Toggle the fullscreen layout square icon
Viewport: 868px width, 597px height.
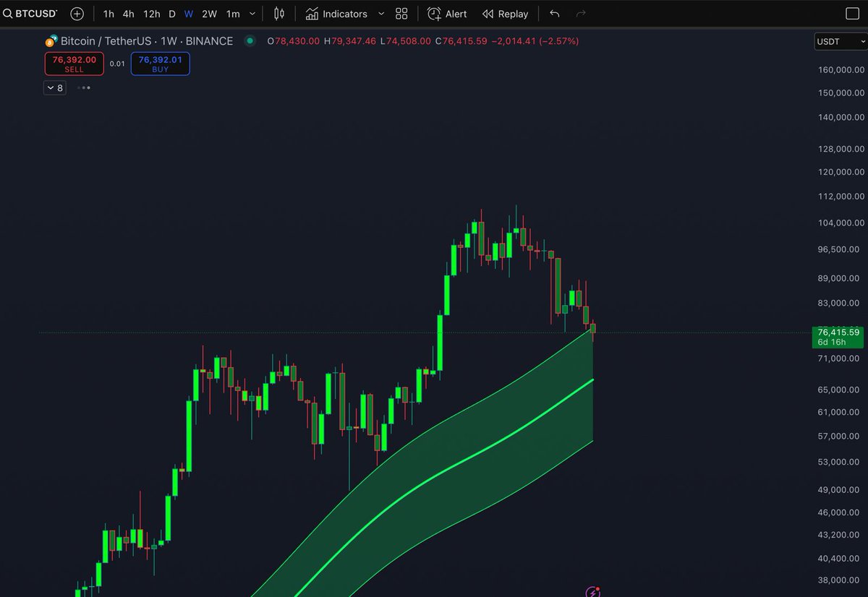point(852,14)
